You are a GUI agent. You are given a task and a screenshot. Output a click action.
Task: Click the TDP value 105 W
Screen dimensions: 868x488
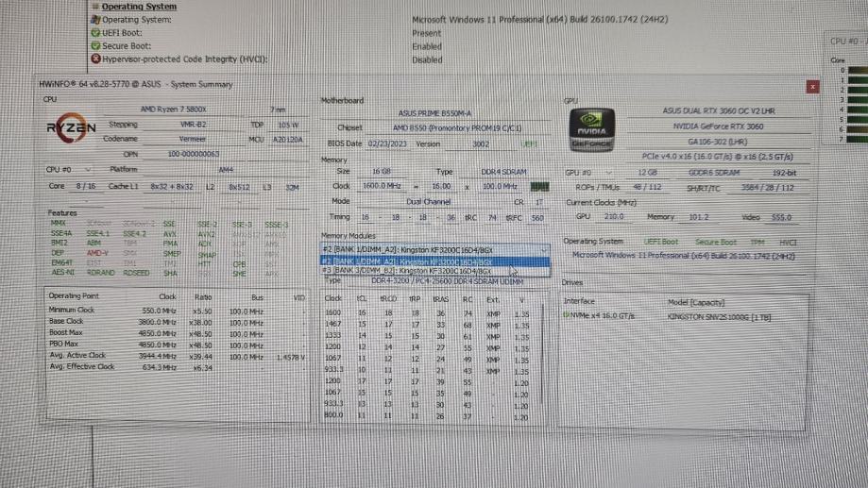coord(288,125)
